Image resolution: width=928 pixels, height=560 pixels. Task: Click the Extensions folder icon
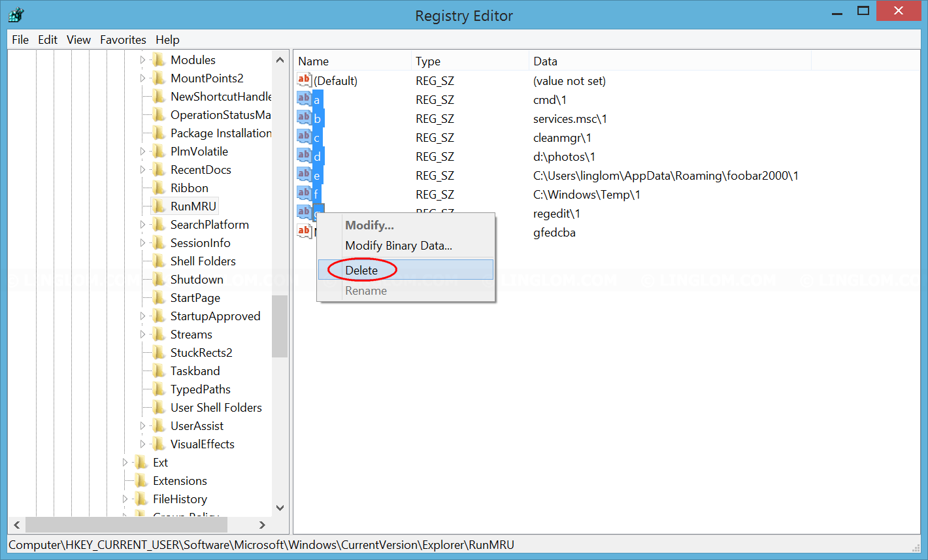141,480
